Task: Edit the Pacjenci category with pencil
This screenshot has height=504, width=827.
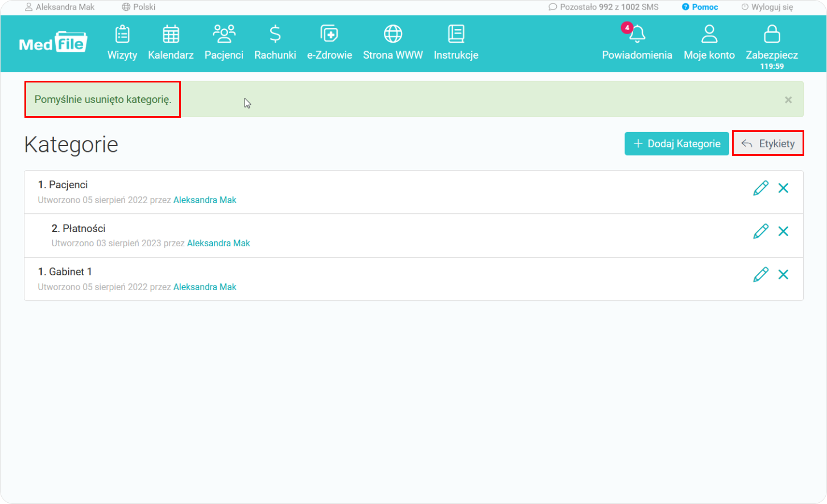Action: point(761,188)
